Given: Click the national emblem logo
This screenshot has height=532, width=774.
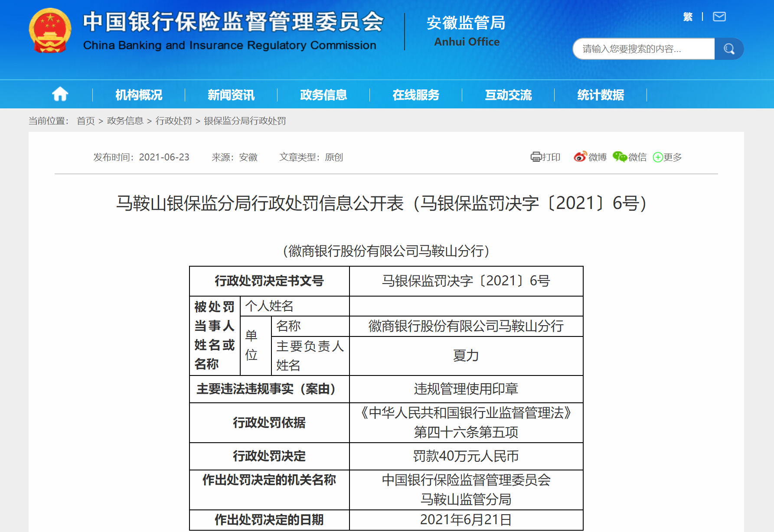Looking at the screenshot, I should [x=50, y=31].
